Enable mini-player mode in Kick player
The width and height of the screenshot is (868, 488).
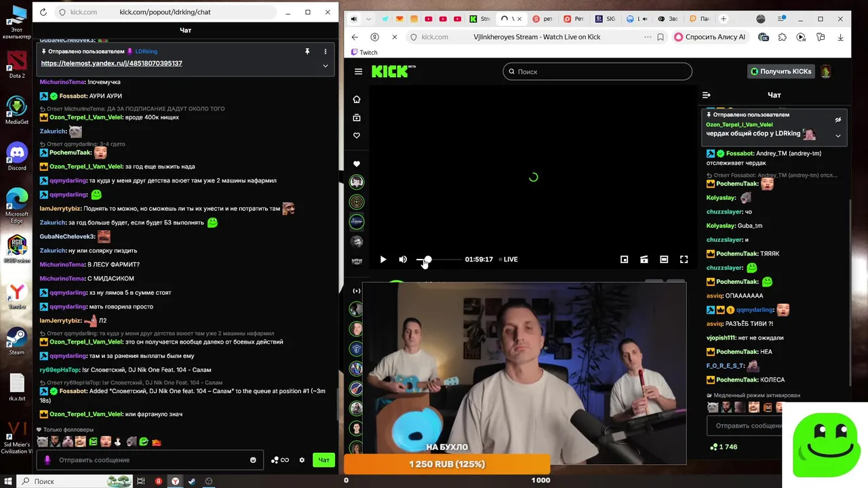pos(625,260)
